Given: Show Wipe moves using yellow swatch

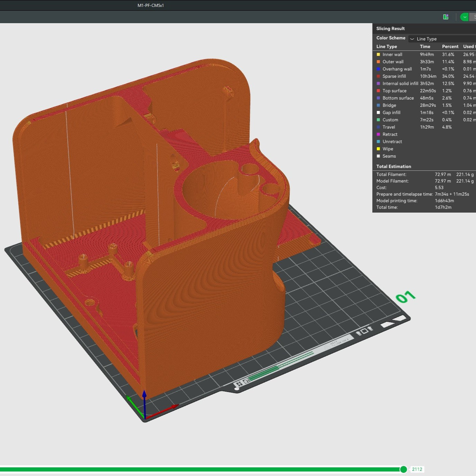Looking at the screenshot, I should pos(378,149).
